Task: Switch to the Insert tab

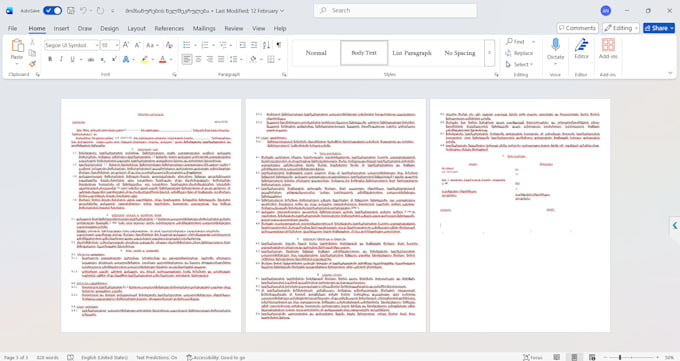Action: tap(61, 28)
